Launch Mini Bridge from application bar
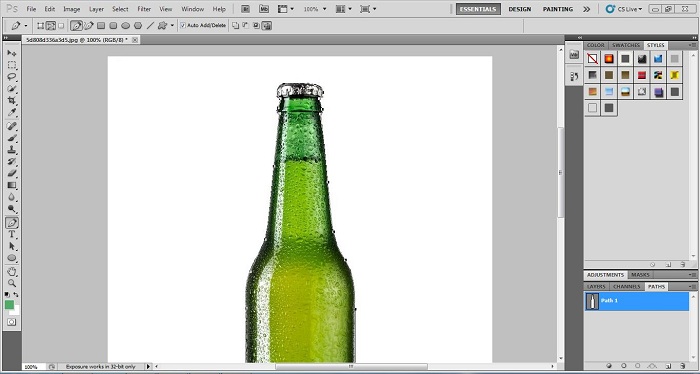The width and height of the screenshot is (700, 374). pos(264,8)
